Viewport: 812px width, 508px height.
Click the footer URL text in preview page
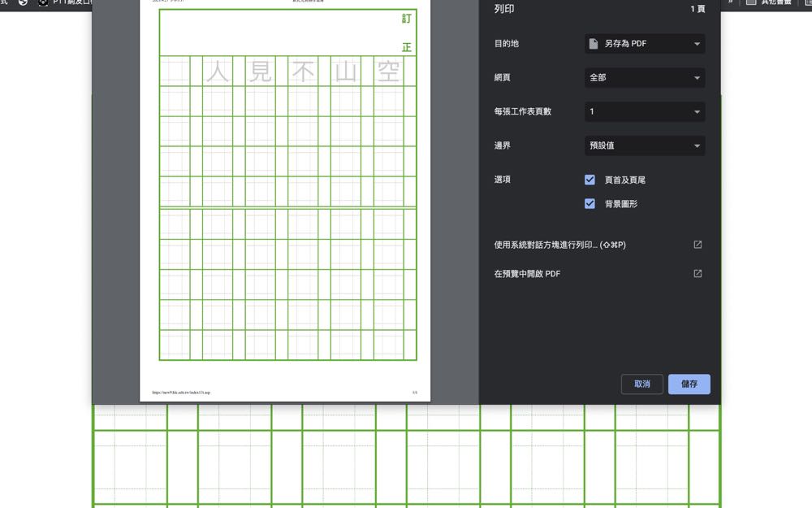coord(182,392)
